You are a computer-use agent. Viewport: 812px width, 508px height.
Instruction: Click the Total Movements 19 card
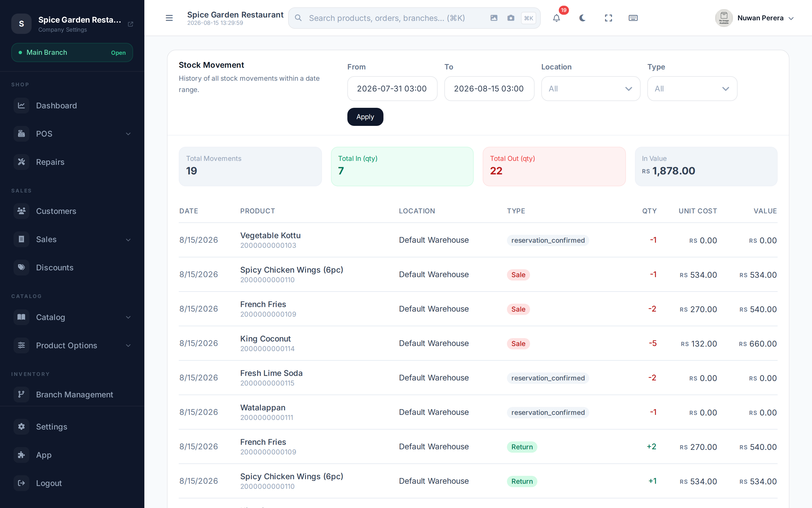pos(250,166)
